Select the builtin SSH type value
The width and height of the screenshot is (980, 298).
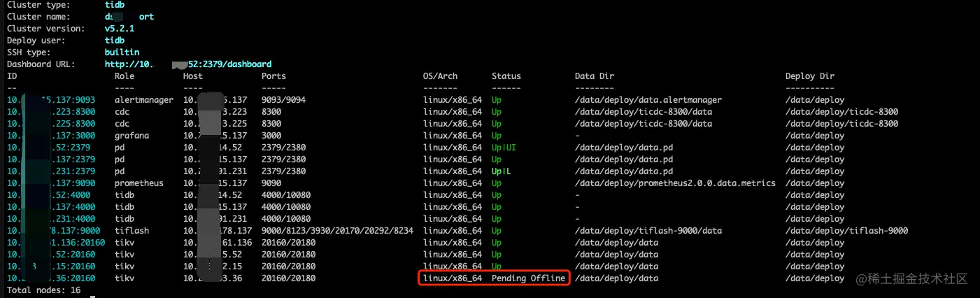point(122,52)
